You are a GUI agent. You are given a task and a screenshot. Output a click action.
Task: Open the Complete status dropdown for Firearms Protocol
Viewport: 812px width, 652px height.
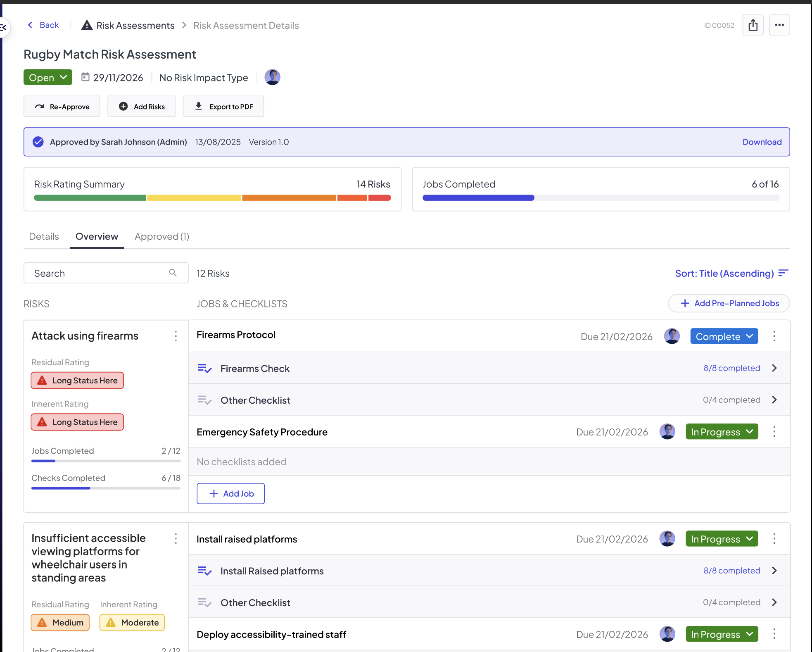click(724, 336)
